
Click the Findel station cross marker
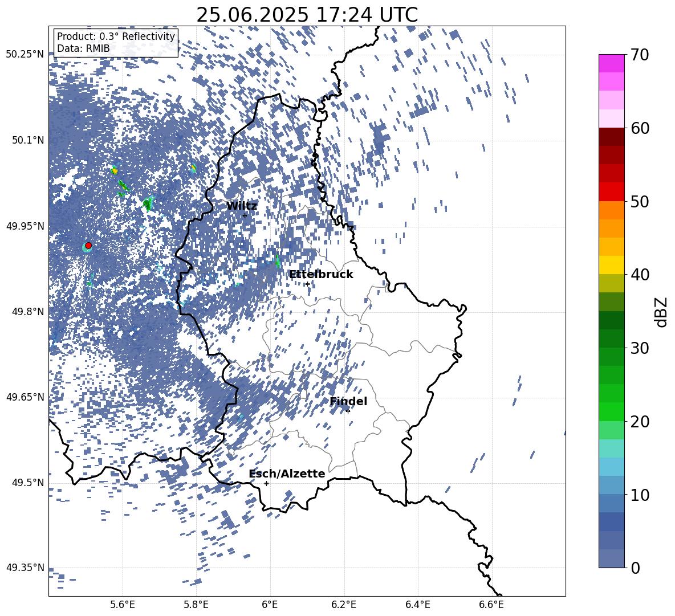348,411
